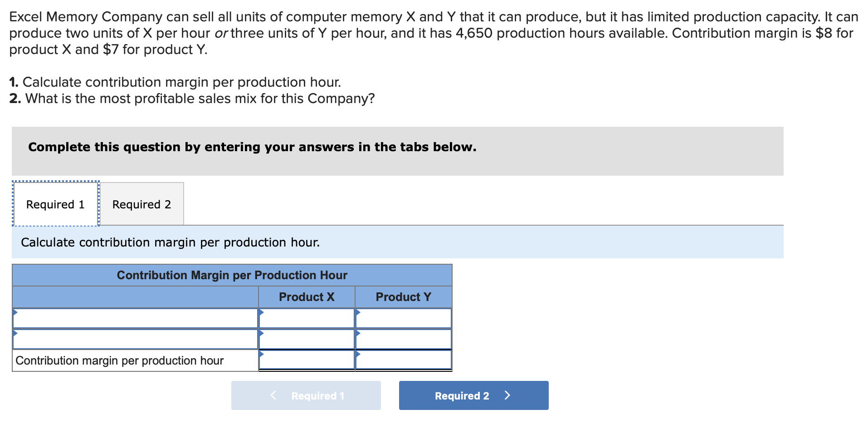Click Product X contribution margin per hour cell

pos(307,360)
